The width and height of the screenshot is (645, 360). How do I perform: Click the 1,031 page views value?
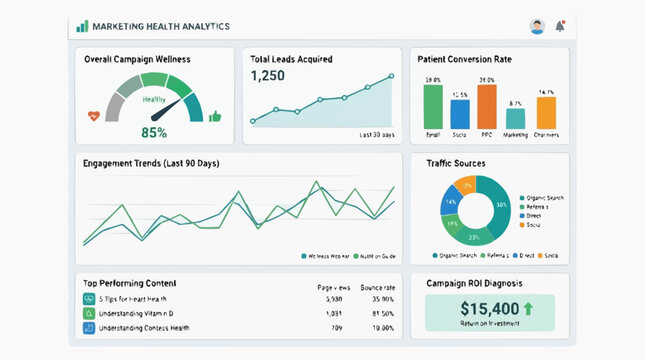(334, 314)
